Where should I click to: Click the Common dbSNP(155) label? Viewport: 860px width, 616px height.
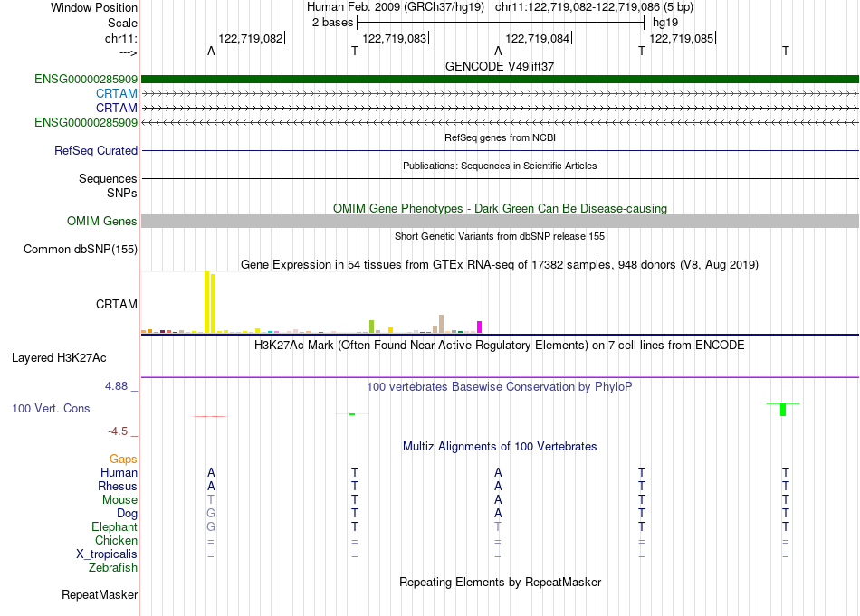[80, 249]
